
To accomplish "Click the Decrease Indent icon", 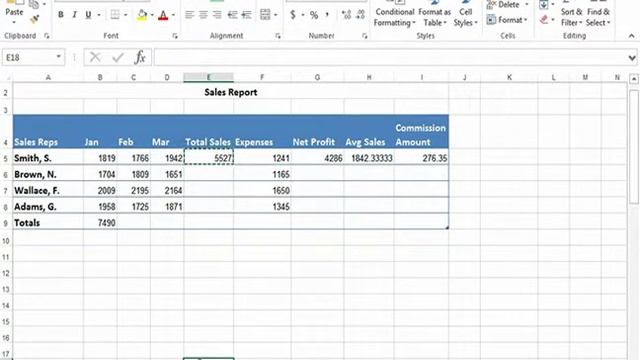I will 232,15.
